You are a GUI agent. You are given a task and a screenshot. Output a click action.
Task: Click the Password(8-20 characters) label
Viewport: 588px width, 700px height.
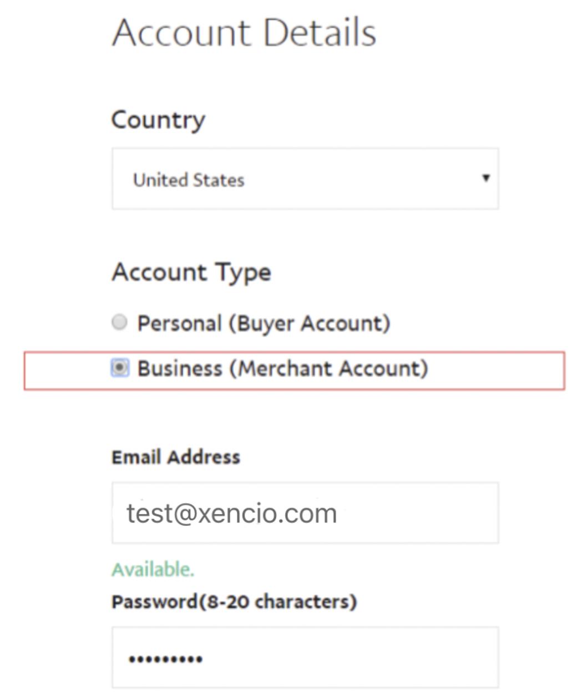click(x=234, y=602)
